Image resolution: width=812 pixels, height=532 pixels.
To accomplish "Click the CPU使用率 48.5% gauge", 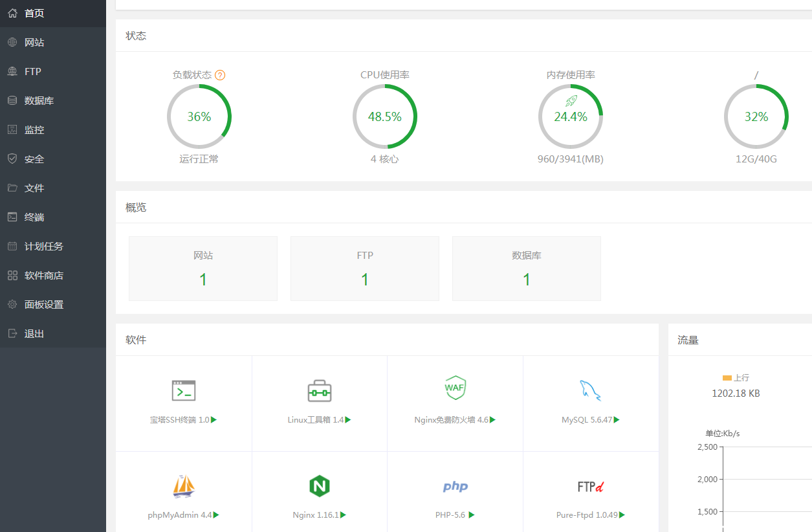I will point(385,116).
